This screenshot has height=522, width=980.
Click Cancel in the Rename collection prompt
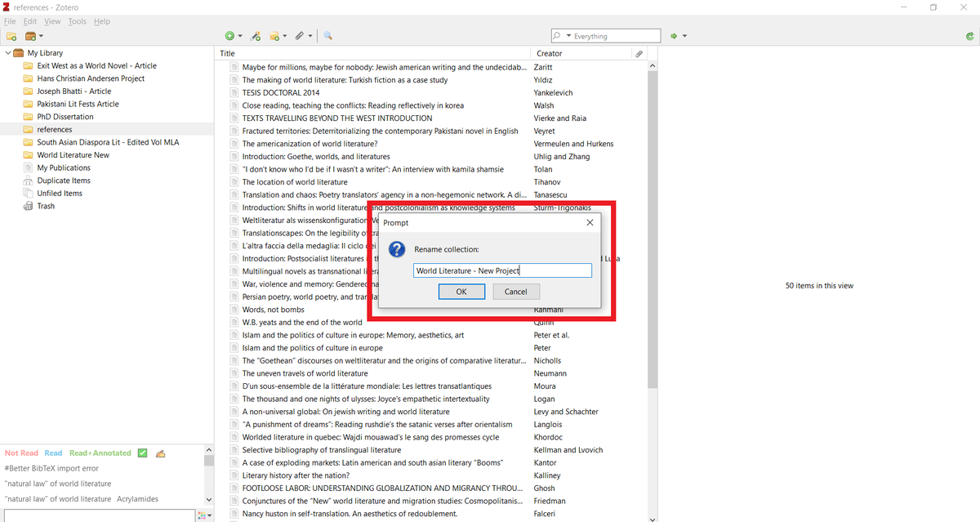tap(515, 292)
